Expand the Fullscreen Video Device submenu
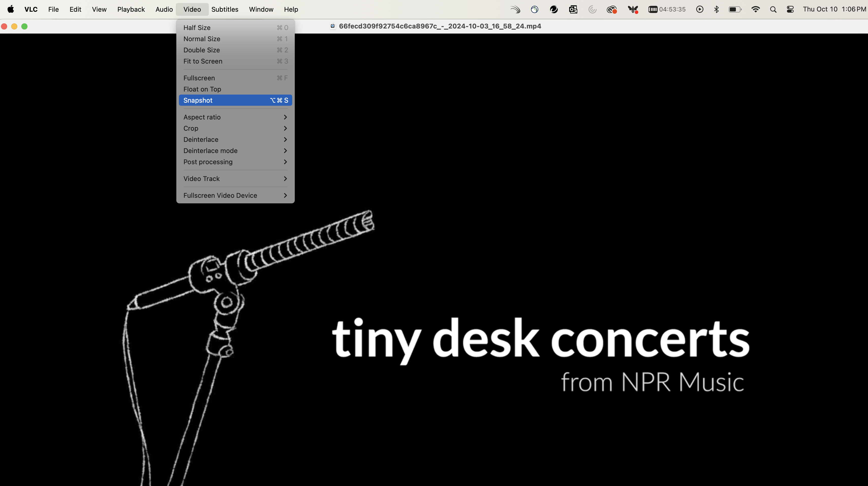This screenshot has height=486, width=868. pyautogui.click(x=236, y=195)
